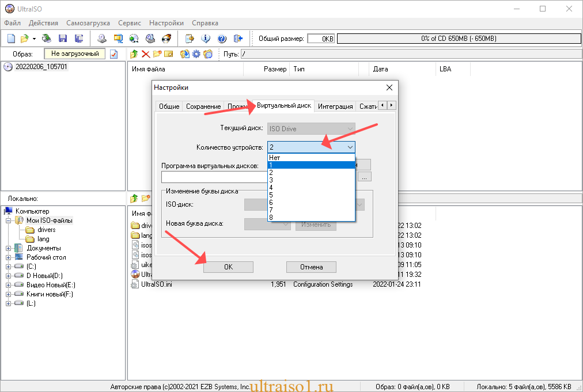Open the Файл menu
Image resolution: width=583 pixels, height=392 pixels.
(12, 23)
